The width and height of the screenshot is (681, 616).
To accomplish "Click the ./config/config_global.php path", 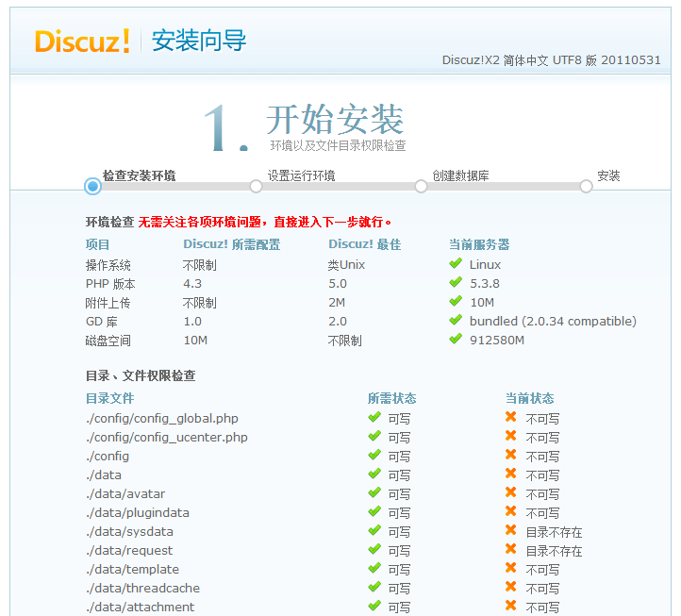I will click(162, 418).
